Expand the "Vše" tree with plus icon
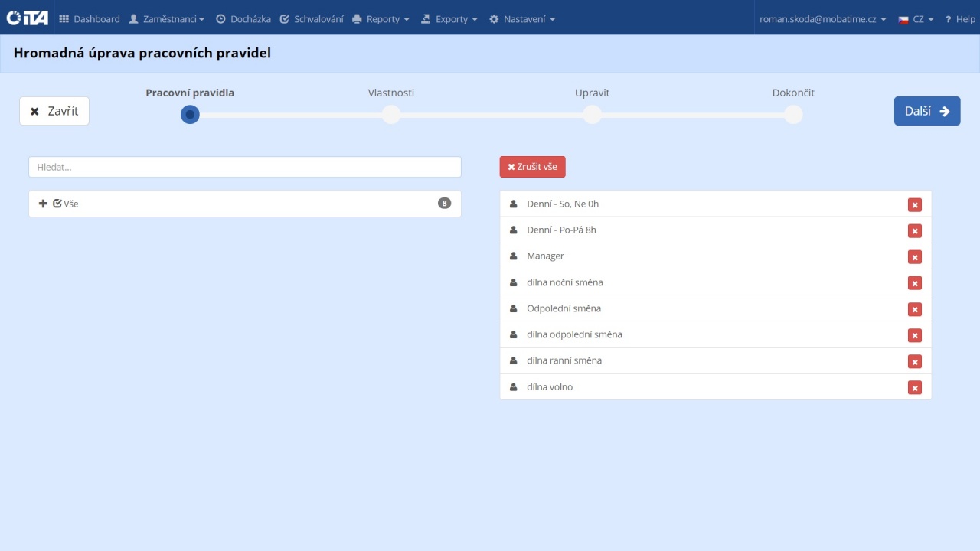Image resolution: width=980 pixels, height=551 pixels. tap(43, 204)
